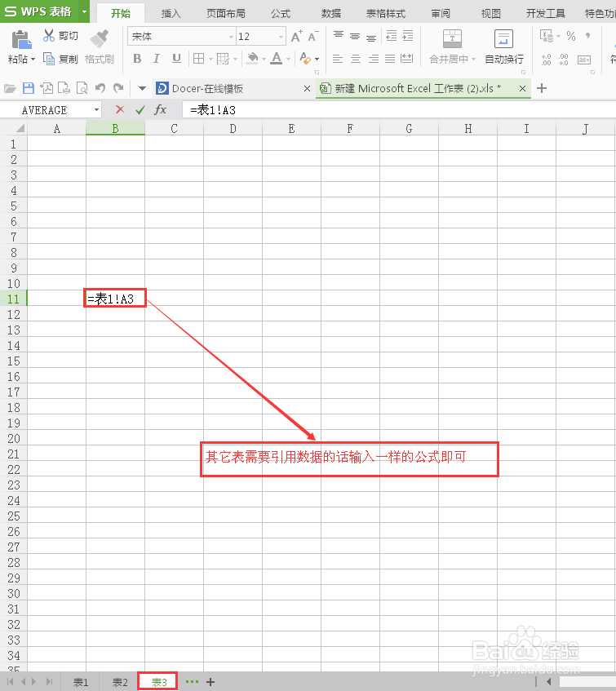Viewport: 616px width, 691px height.
Task: Click formula bar input field
Action: (399, 110)
